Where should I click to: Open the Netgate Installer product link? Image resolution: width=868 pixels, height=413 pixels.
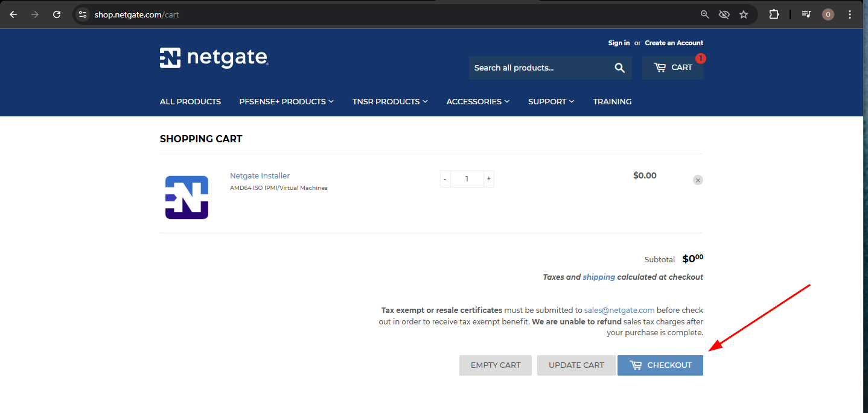pyautogui.click(x=260, y=176)
